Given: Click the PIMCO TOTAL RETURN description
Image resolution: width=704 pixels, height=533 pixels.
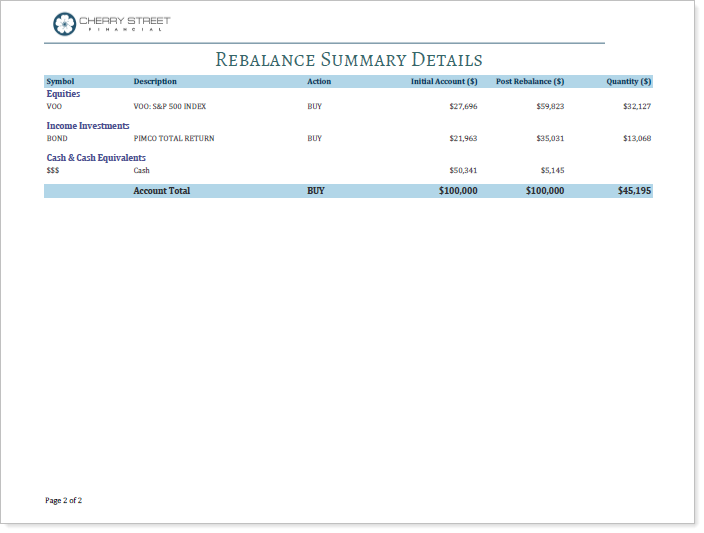Looking at the screenshot, I should (174, 138).
